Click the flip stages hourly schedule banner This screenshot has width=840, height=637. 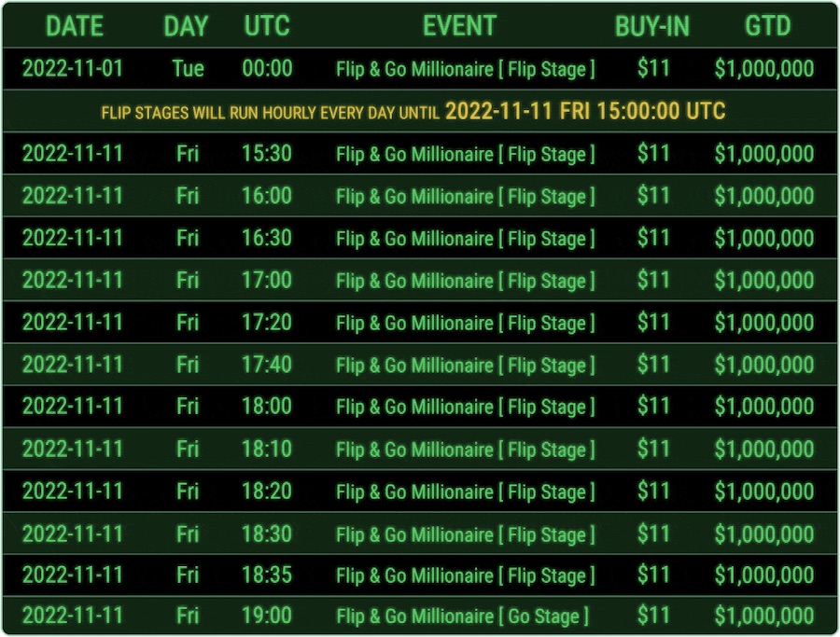(x=413, y=112)
